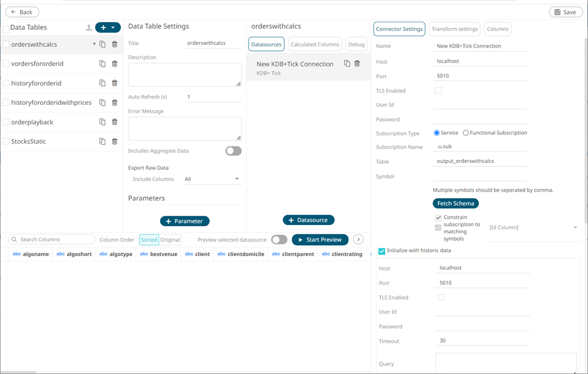Image resolution: width=588 pixels, height=374 pixels.
Task: Check the historyfororderid table checkbox
Action: click(6, 83)
